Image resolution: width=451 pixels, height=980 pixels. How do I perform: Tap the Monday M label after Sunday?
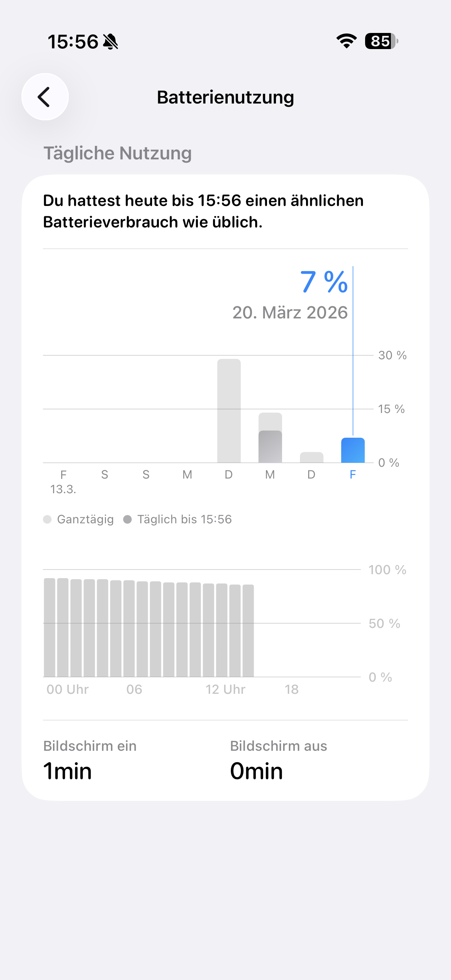187,474
